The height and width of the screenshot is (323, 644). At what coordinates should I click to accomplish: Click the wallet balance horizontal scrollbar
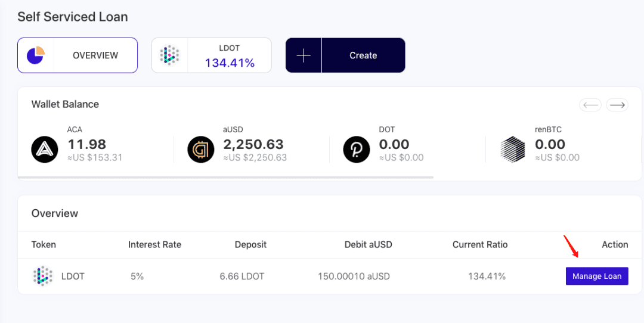[x=226, y=178]
